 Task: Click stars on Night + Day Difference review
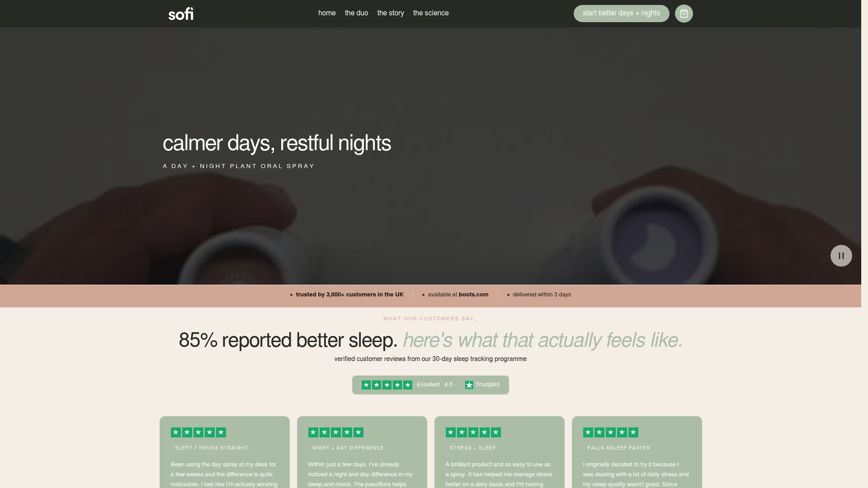pos(335,432)
